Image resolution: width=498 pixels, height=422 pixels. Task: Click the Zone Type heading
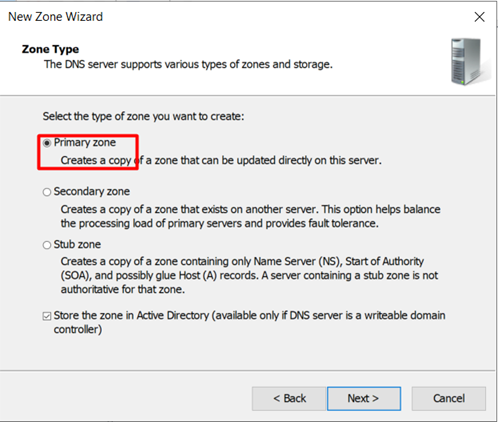click(50, 49)
